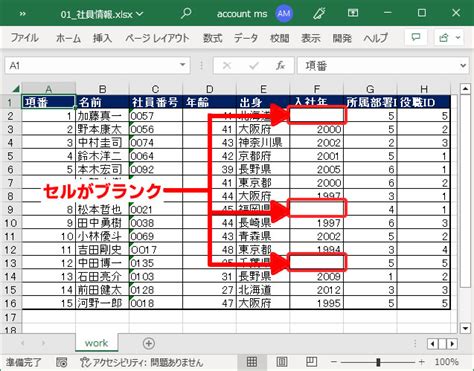The width and height of the screenshot is (474, 371).
Task: Open the 校閲 tab
Action: tap(279, 38)
